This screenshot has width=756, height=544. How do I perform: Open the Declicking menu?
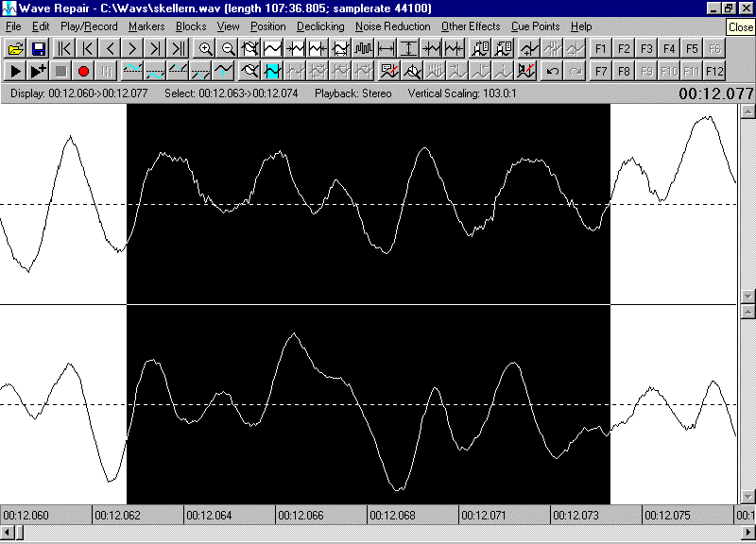tap(320, 26)
